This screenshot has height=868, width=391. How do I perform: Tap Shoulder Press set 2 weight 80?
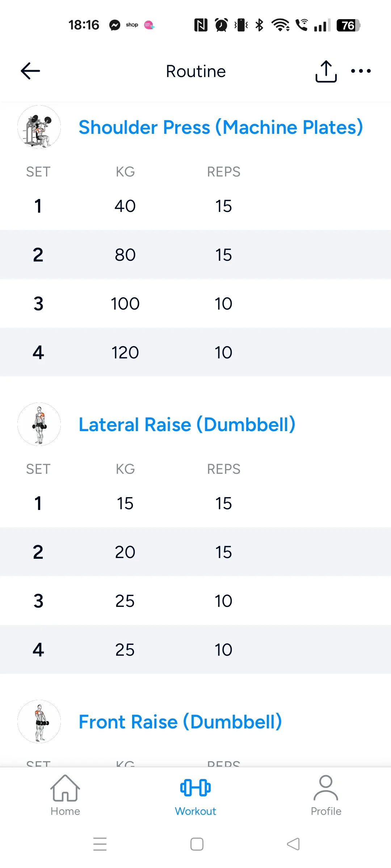tap(125, 255)
